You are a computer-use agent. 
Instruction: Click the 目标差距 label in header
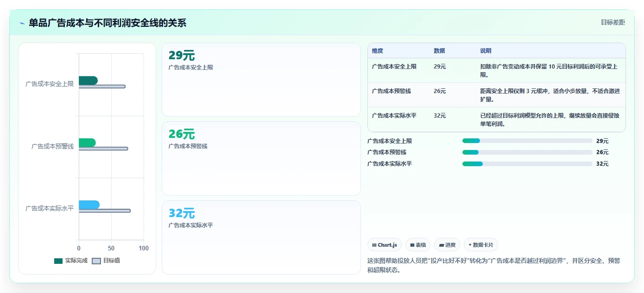coord(613,22)
